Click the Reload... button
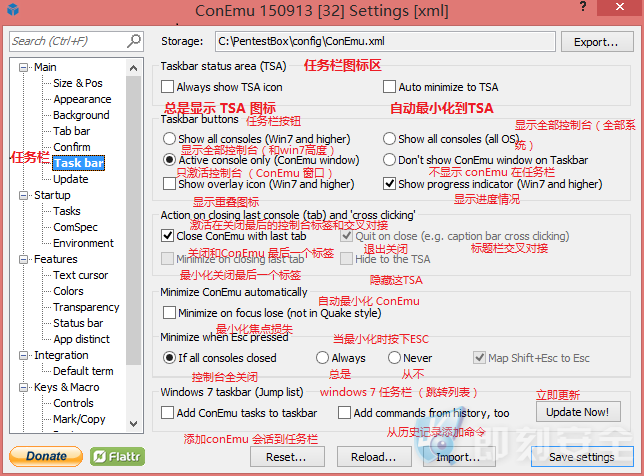The image size is (644, 476). (374, 457)
